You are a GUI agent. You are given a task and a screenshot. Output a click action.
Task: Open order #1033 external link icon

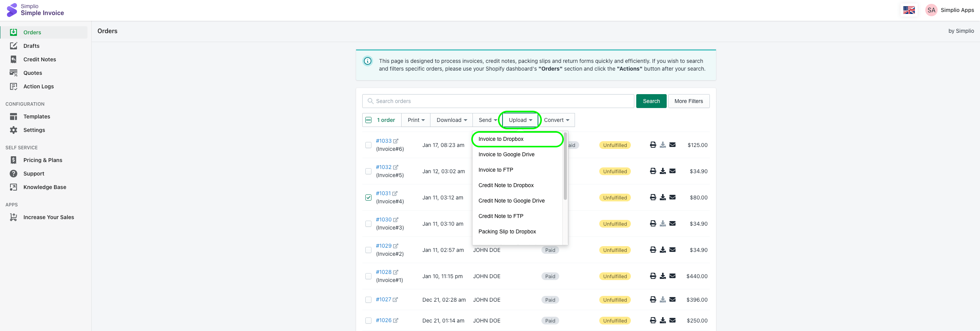[396, 141]
